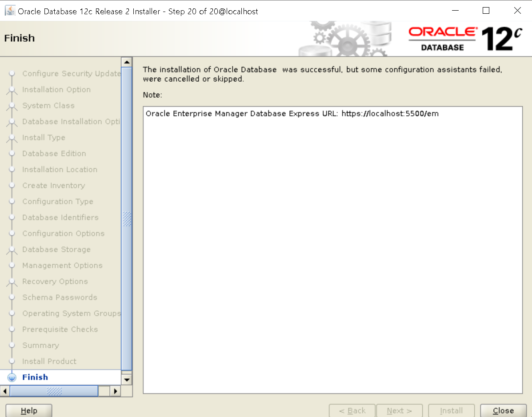Click the sidebar horizontal scrollbar thumb

pos(54,391)
